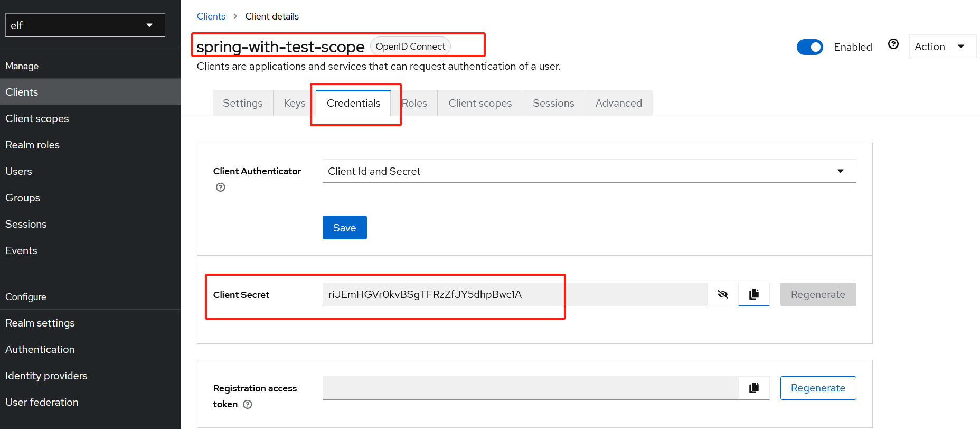This screenshot has width=980, height=429.
Task: Navigate to Authentication in sidebar
Action: pos(90,349)
